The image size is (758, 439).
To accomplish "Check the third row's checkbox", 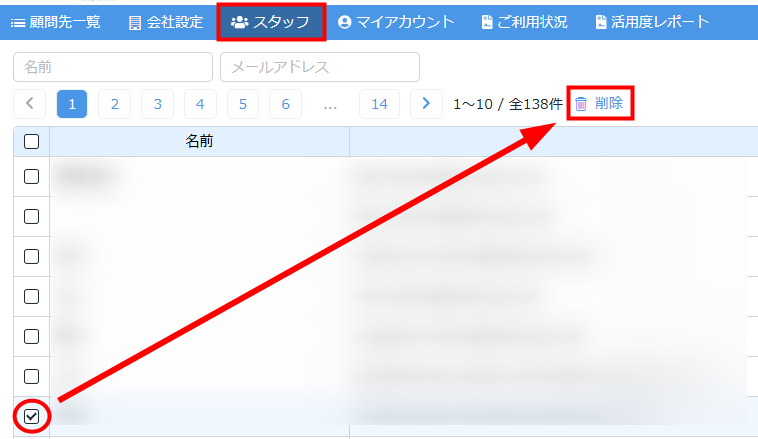I will pyautogui.click(x=31, y=256).
